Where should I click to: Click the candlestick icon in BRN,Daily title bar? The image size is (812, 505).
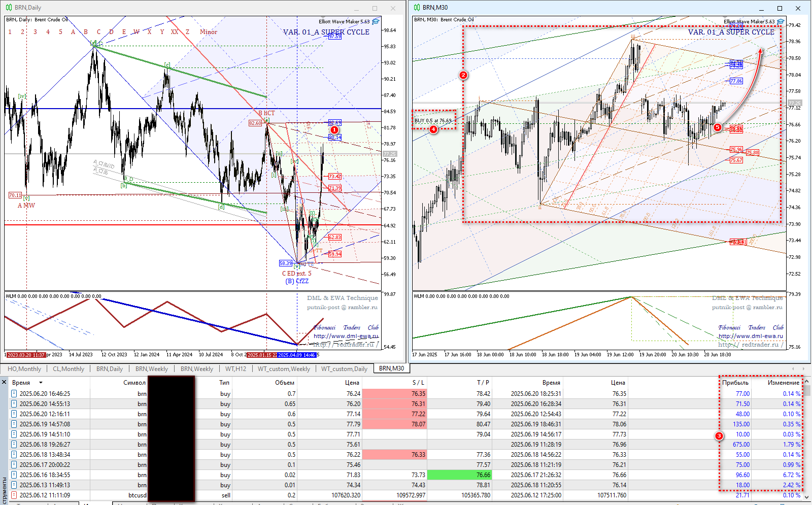tap(9, 8)
